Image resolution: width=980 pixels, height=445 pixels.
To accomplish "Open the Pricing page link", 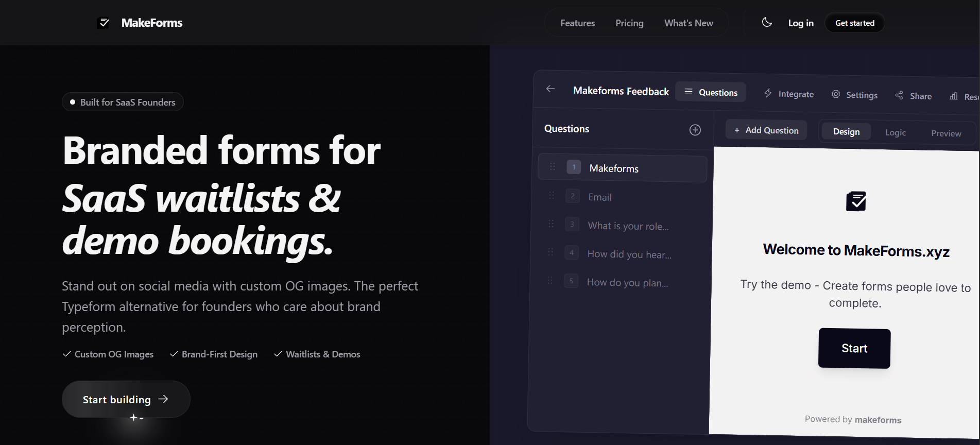I will pyautogui.click(x=629, y=23).
